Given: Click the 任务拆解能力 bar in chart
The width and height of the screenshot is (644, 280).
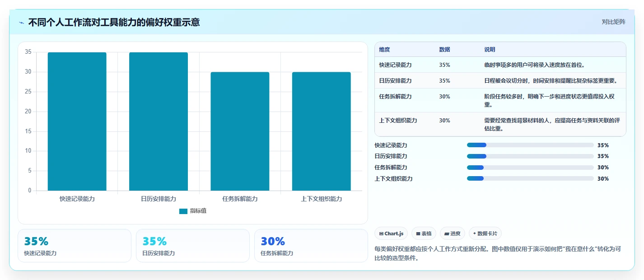Looking at the screenshot, I should 240,131.
